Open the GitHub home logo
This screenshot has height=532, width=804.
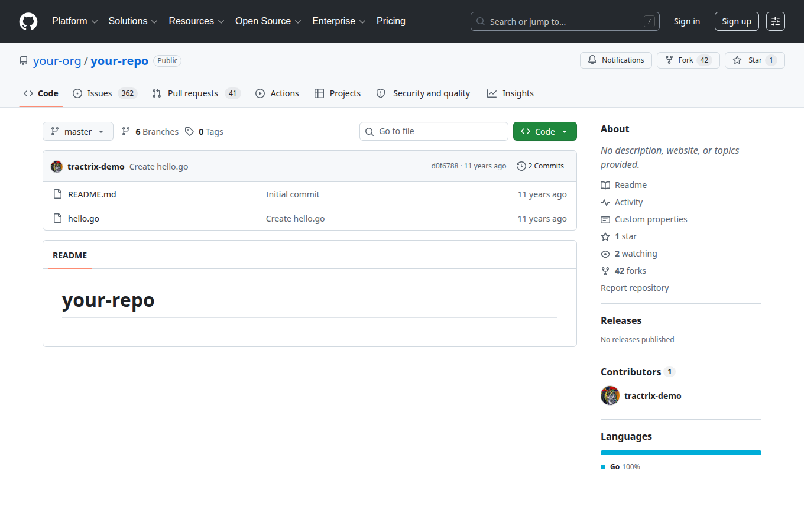[x=28, y=21]
